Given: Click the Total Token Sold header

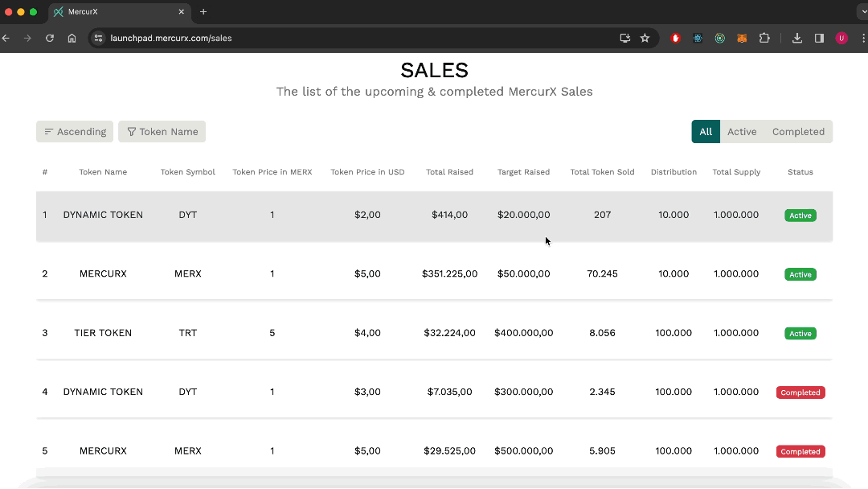Looking at the screenshot, I should [602, 172].
